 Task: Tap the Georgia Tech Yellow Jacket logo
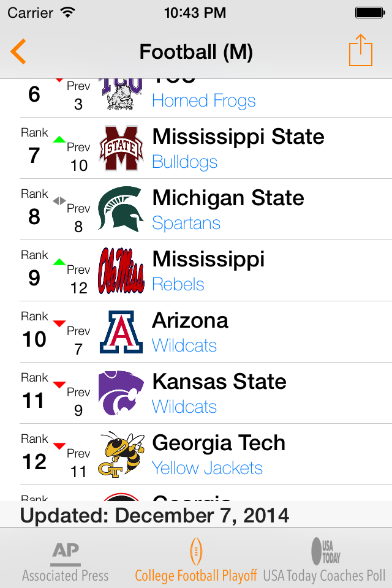click(x=121, y=454)
